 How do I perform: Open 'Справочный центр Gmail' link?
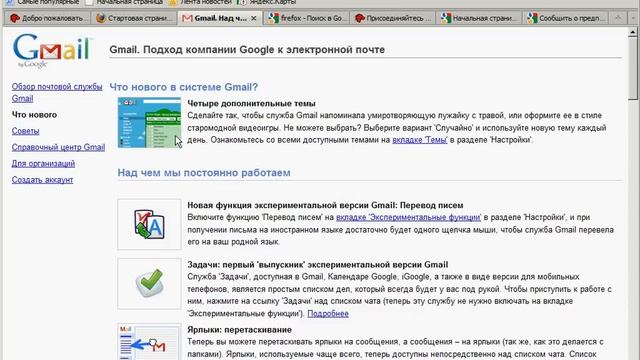(58, 147)
